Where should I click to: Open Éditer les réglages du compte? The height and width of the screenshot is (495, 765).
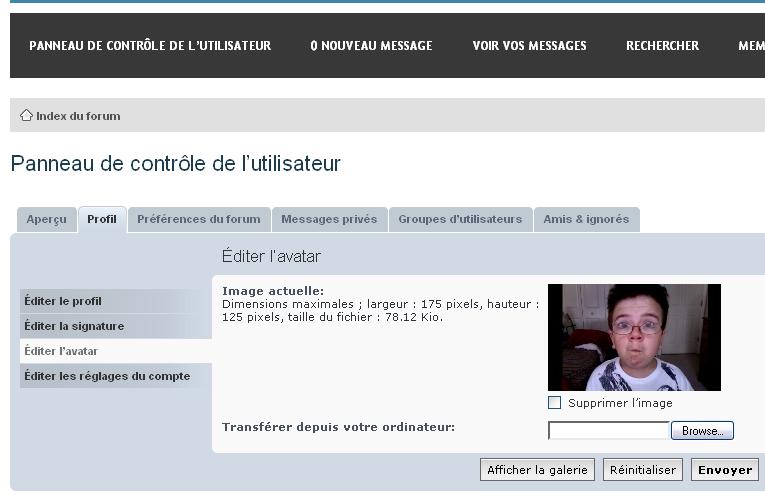pyautogui.click(x=107, y=376)
